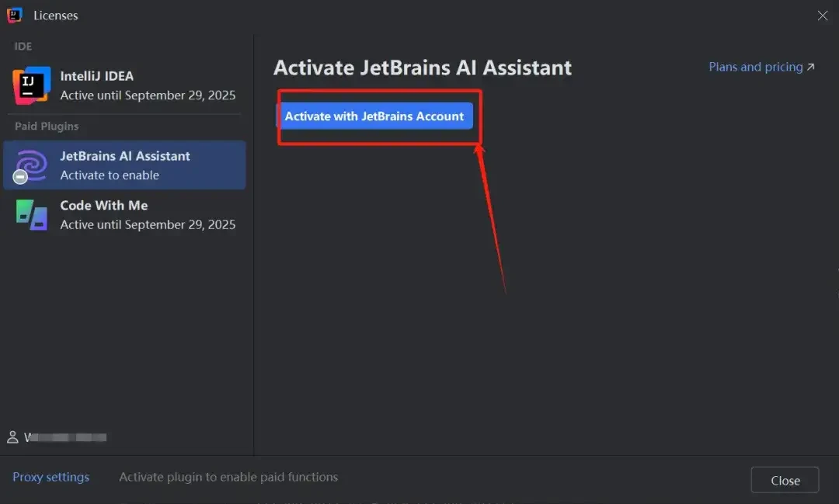Screen dimensions: 839x504
Task: Click the IntelliJ IDEA logo icon
Action: pos(31,85)
